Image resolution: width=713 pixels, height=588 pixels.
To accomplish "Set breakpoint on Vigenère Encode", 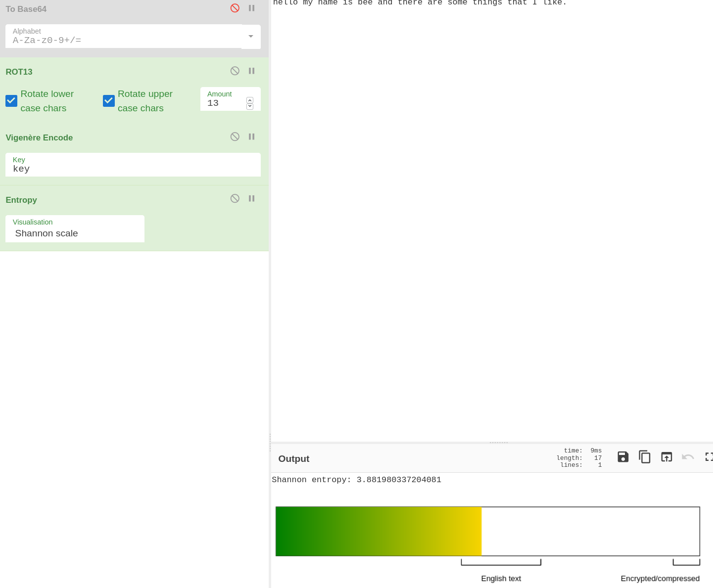I will (x=251, y=136).
